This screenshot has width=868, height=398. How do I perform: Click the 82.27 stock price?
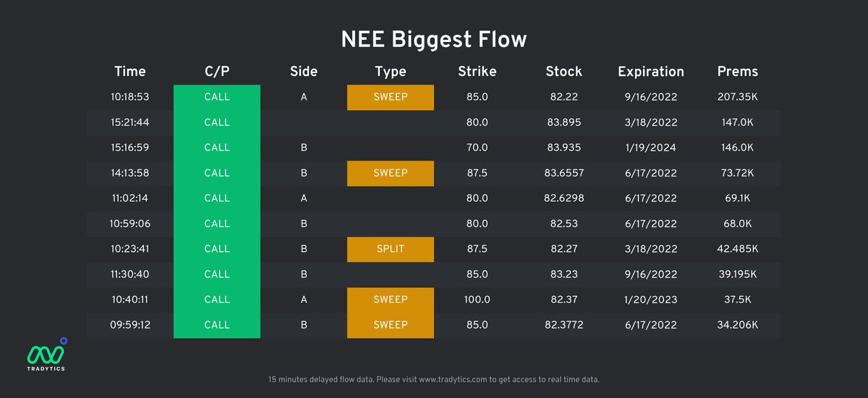(x=564, y=249)
